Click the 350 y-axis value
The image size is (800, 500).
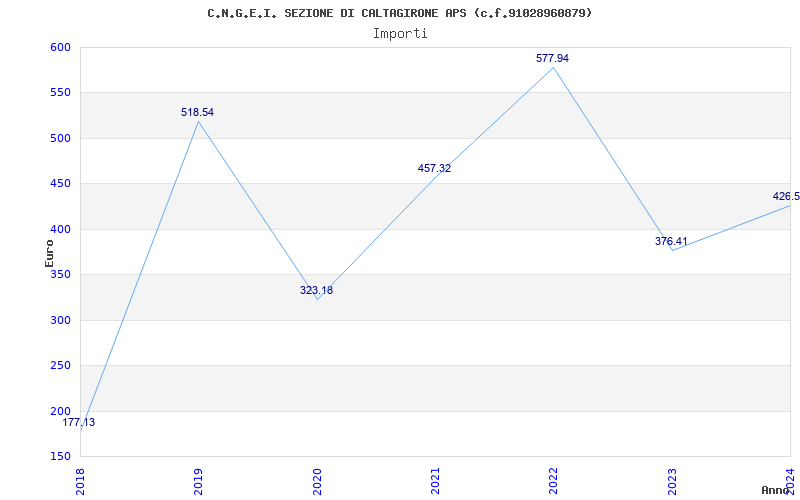[x=60, y=274]
